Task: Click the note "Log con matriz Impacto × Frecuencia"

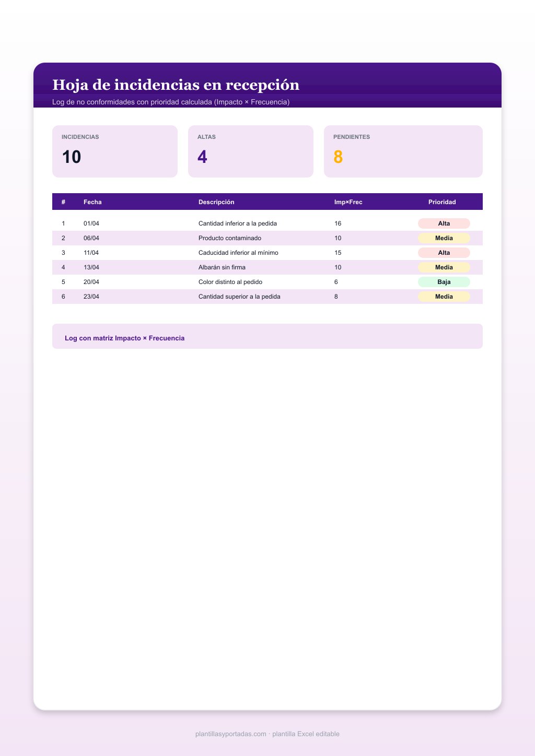Action: (x=125, y=338)
